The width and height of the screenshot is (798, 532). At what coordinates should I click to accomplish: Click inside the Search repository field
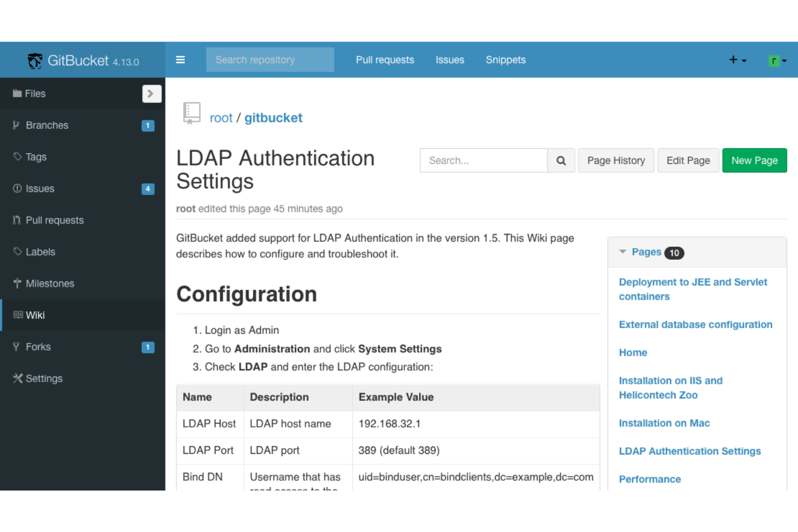click(x=270, y=59)
